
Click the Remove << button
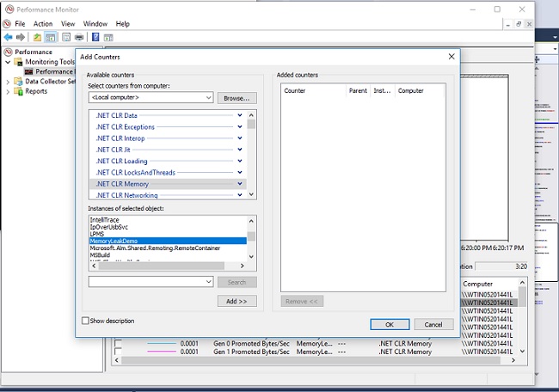(x=302, y=301)
